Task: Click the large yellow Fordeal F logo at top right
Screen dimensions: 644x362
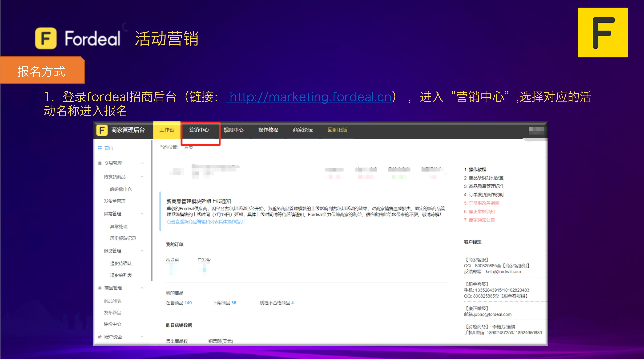Action: 603,32
